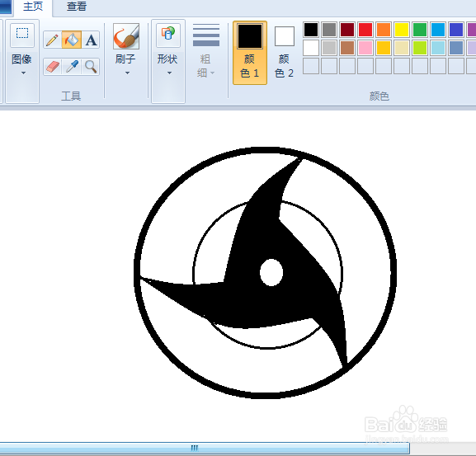This screenshot has height=456, width=476.
Task: Select the Pencil tool
Action: [x=52, y=40]
